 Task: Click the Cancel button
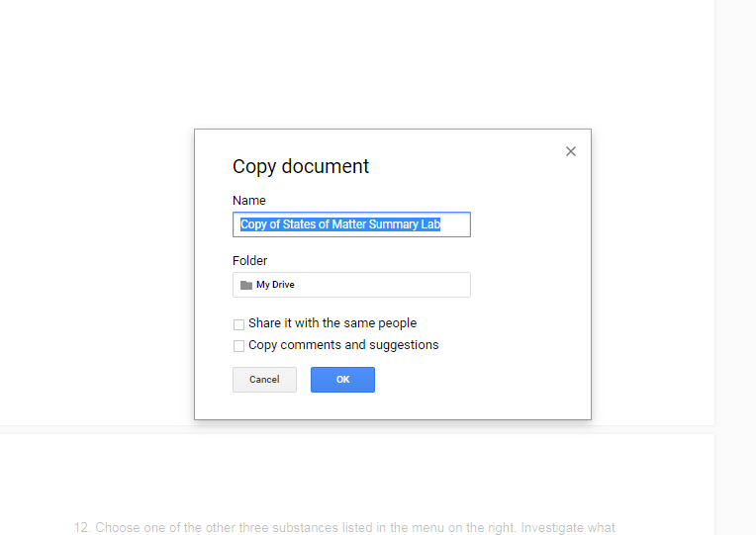click(x=264, y=380)
